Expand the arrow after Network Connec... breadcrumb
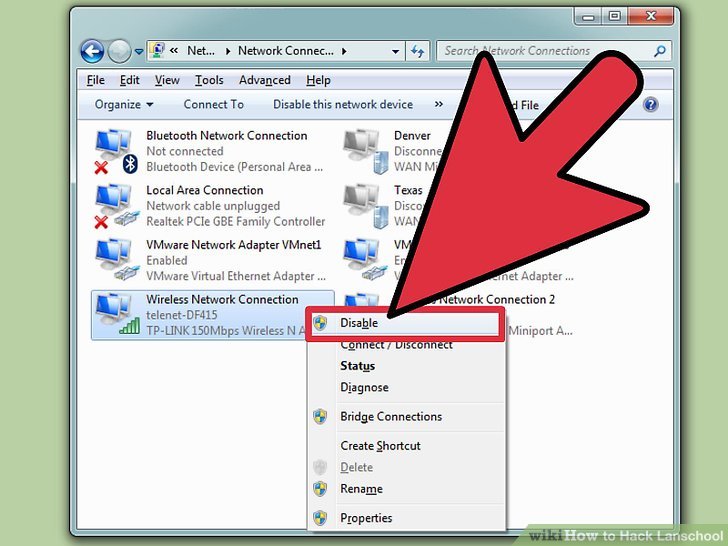728x546 pixels. [x=344, y=51]
